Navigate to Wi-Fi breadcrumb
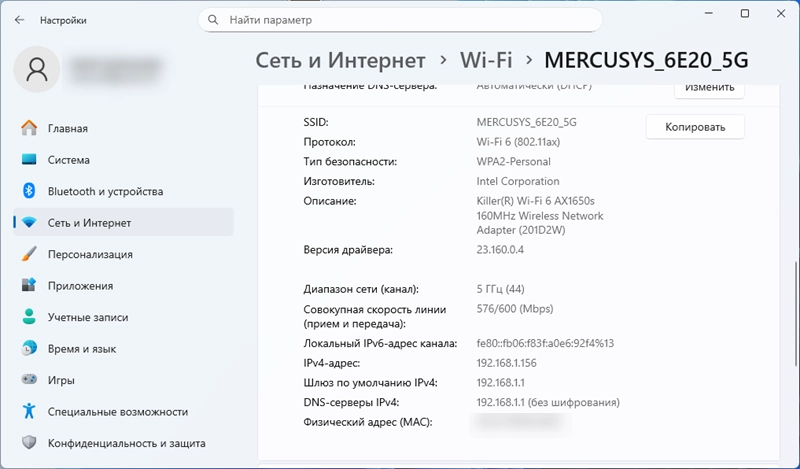Screen dimensions: 800x469 click(x=486, y=60)
